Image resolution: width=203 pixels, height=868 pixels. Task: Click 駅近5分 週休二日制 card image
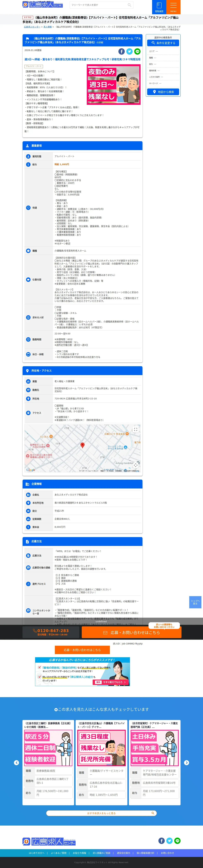(x=48, y=748)
